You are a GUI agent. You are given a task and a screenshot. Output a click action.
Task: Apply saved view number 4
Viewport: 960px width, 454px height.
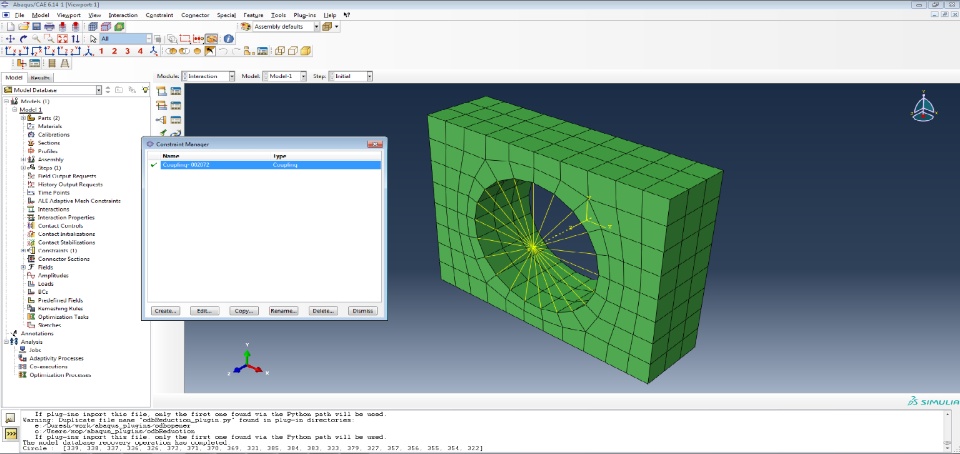pyautogui.click(x=140, y=51)
